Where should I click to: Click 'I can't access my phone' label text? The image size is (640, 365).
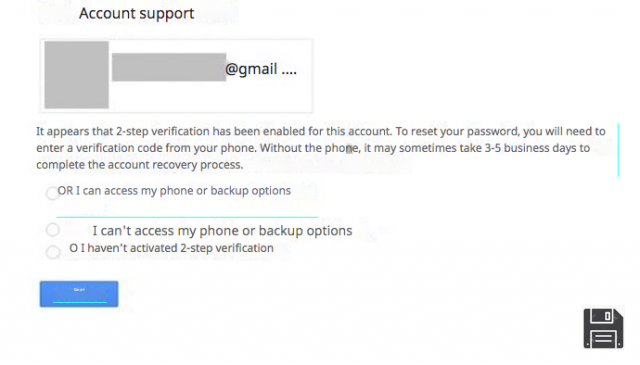click(222, 231)
